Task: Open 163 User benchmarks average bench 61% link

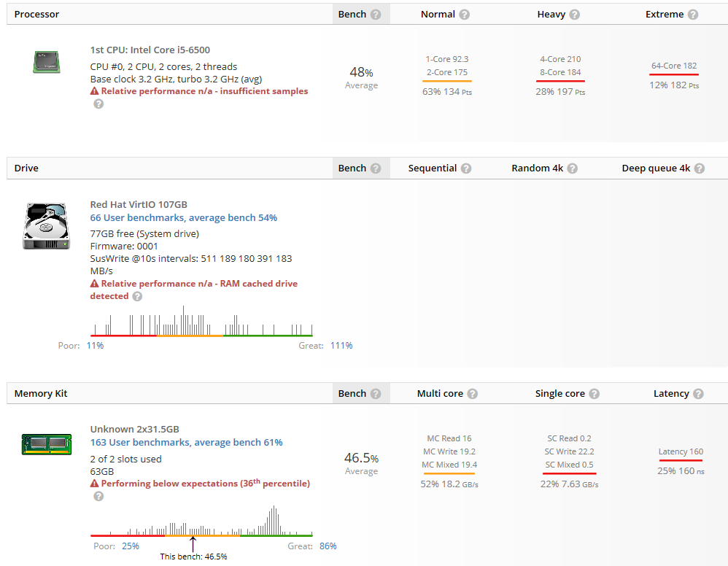Action: 186,443
